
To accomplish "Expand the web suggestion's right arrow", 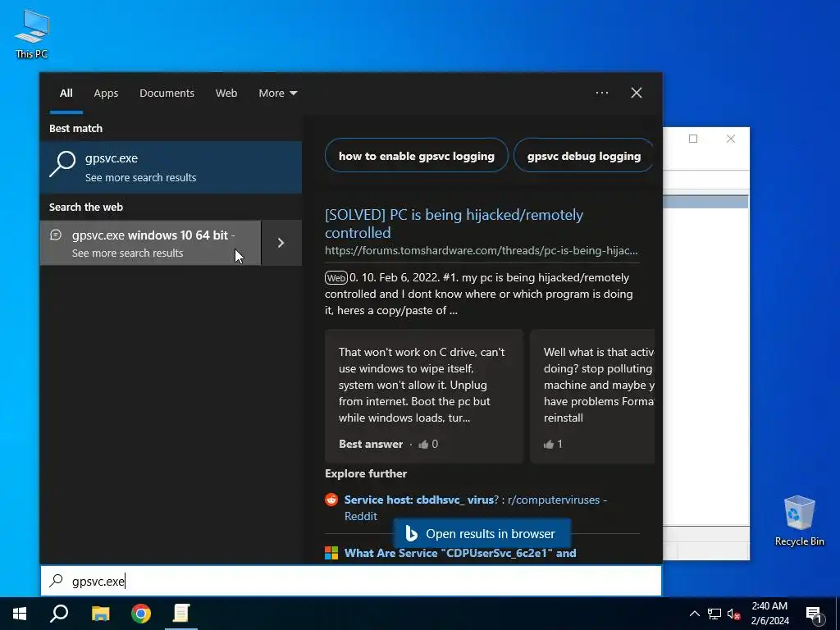I will [x=281, y=243].
